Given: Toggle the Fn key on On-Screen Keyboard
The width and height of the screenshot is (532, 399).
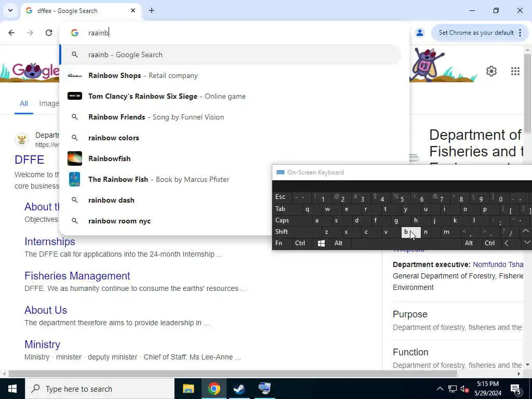Looking at the screenshot, I should coord(281,243).
